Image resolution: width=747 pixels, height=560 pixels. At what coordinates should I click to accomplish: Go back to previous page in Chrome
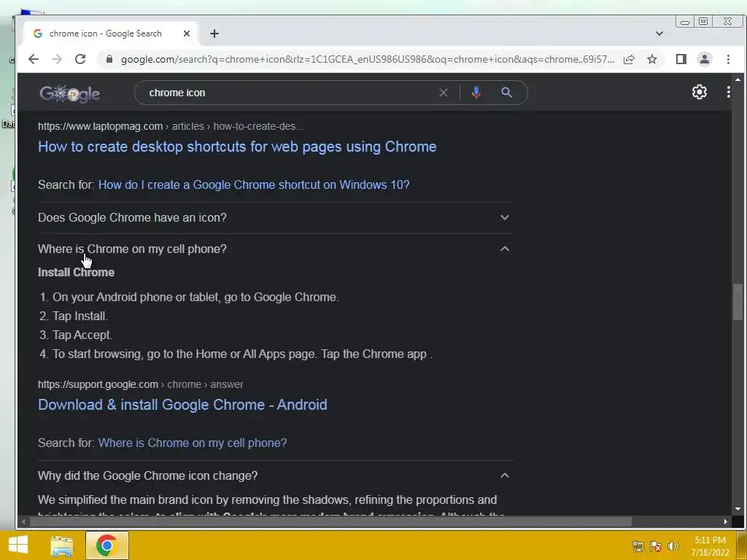tap(34, 59)
